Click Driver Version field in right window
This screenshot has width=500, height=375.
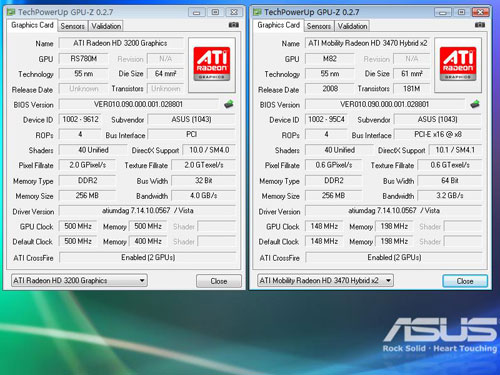coord(394,211)
